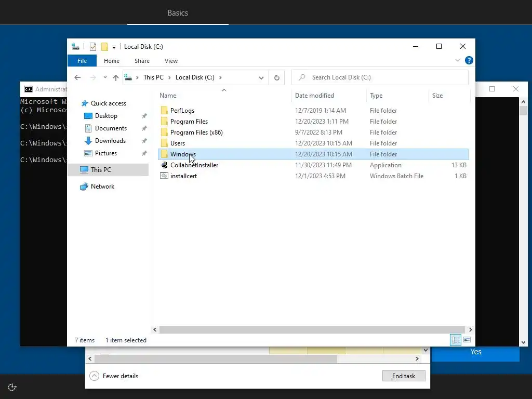Switch to the Share ribbon tab
Screen dimensions: 532x399
click(x=142, y=61)
